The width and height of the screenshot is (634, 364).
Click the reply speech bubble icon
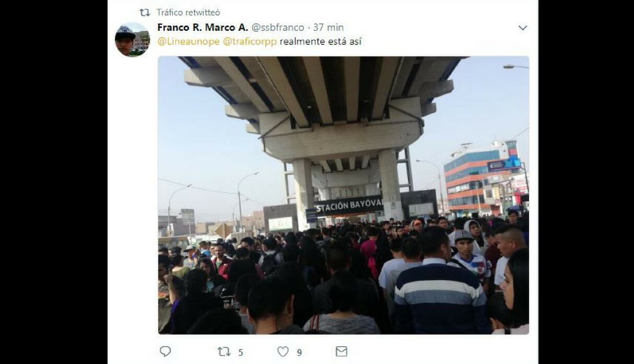click(x=165, y=351)
